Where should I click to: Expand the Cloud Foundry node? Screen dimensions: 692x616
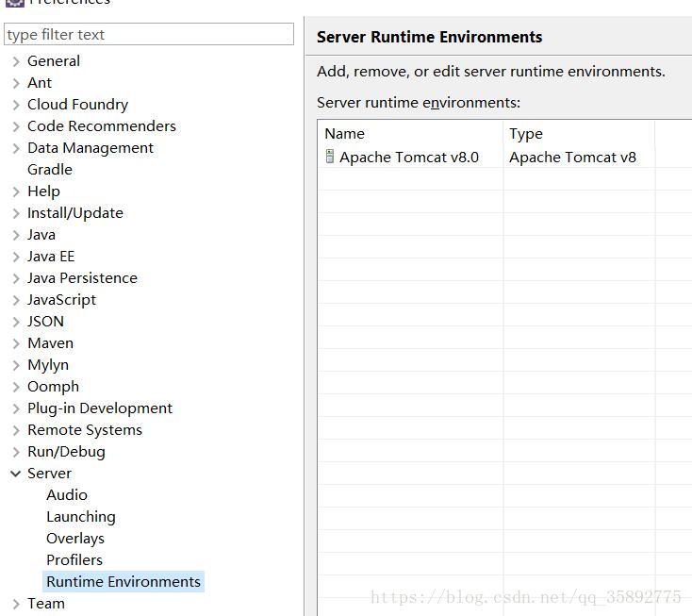(16, 105)
